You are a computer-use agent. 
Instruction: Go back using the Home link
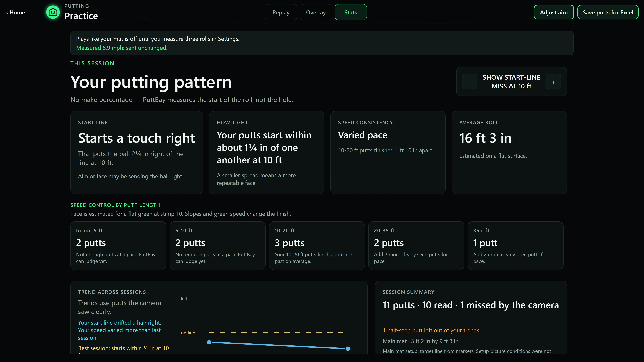click(x=16, y=13)
